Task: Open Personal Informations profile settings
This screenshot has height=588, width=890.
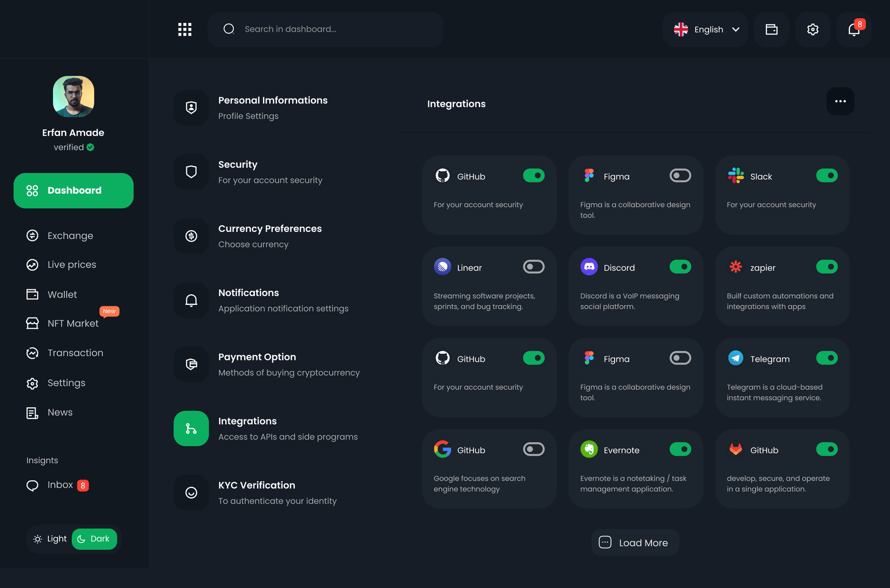Action: pyautogui.click(x=251, y=108)
